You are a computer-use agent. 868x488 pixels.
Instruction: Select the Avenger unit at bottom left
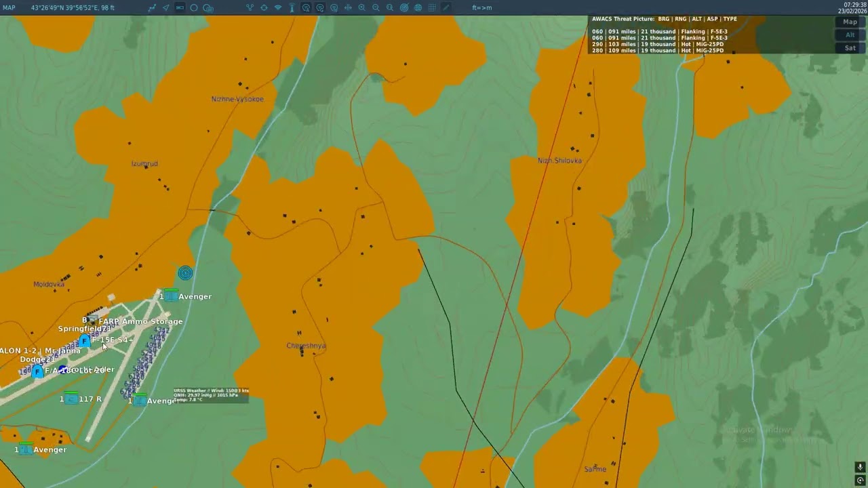26,449
